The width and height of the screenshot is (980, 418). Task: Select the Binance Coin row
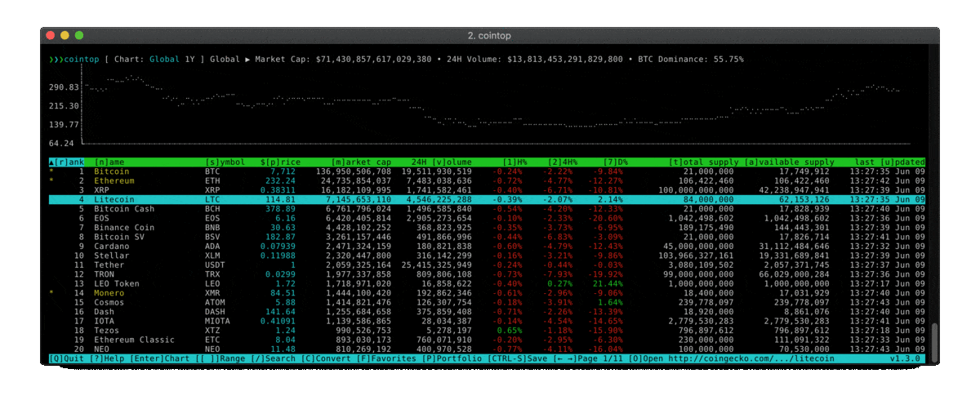(x=487, y=228)
